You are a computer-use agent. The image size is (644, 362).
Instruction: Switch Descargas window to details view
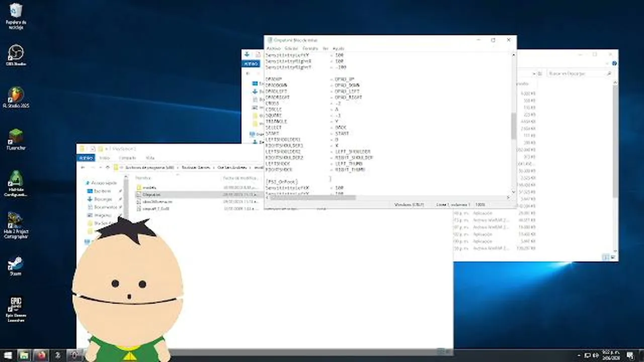tap(606, 257)
